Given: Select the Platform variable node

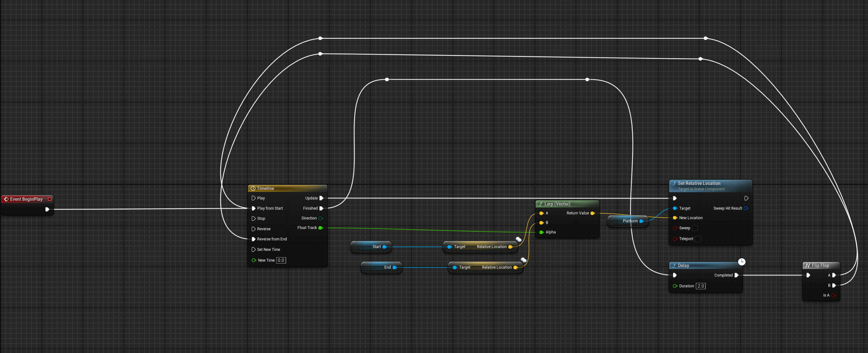Looking at the screenshot, I should [628, 221].
